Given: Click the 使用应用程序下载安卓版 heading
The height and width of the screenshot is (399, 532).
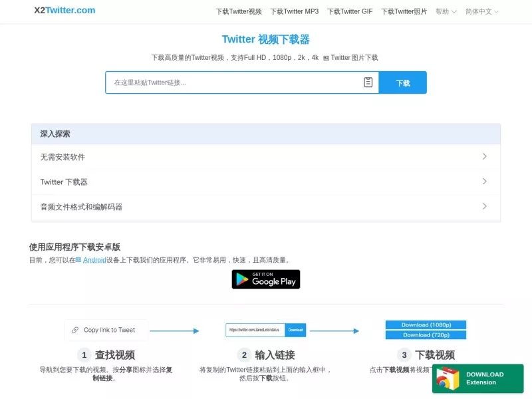Looking at the screenshot, I should pyautogui.click(x=74, y=247).
